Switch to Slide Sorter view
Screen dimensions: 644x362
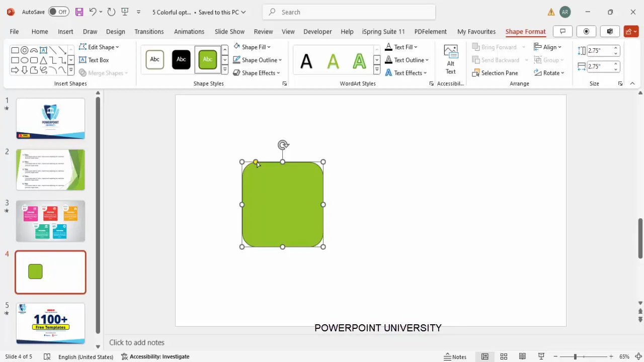[504, 356]
